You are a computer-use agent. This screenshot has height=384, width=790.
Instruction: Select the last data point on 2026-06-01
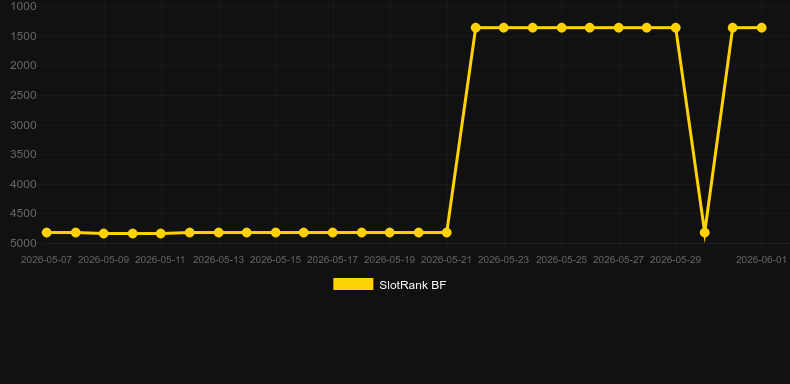pyautogui.click(x=761, y=27)
